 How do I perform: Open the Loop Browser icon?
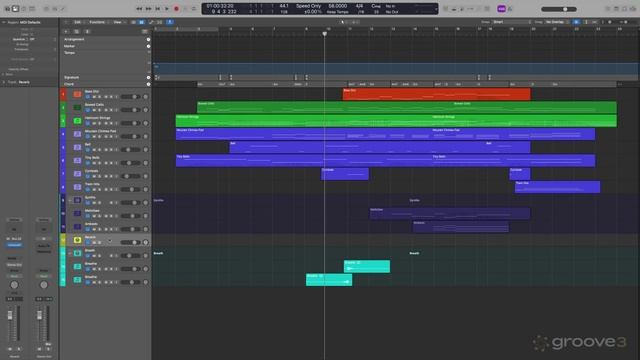[x=624, y=9]
